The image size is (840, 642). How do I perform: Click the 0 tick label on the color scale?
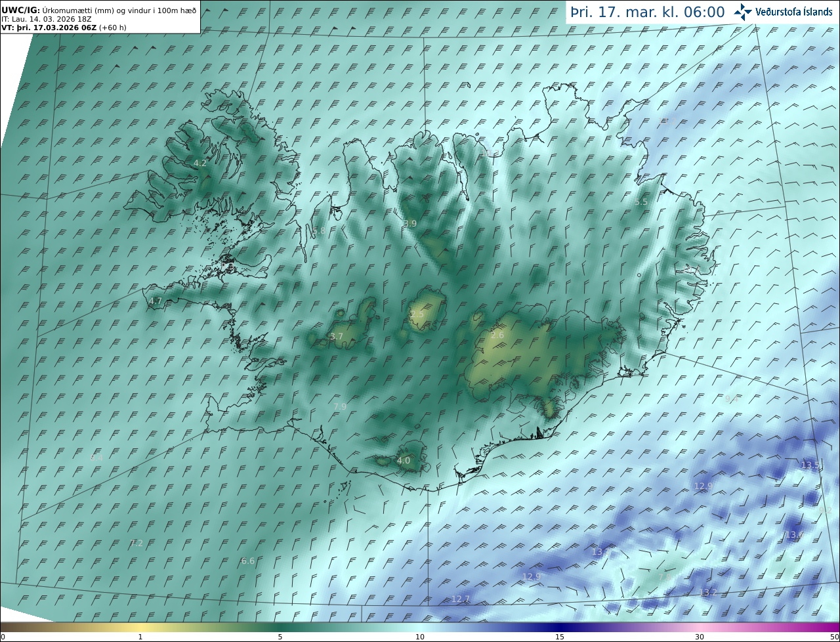(3, 637)
